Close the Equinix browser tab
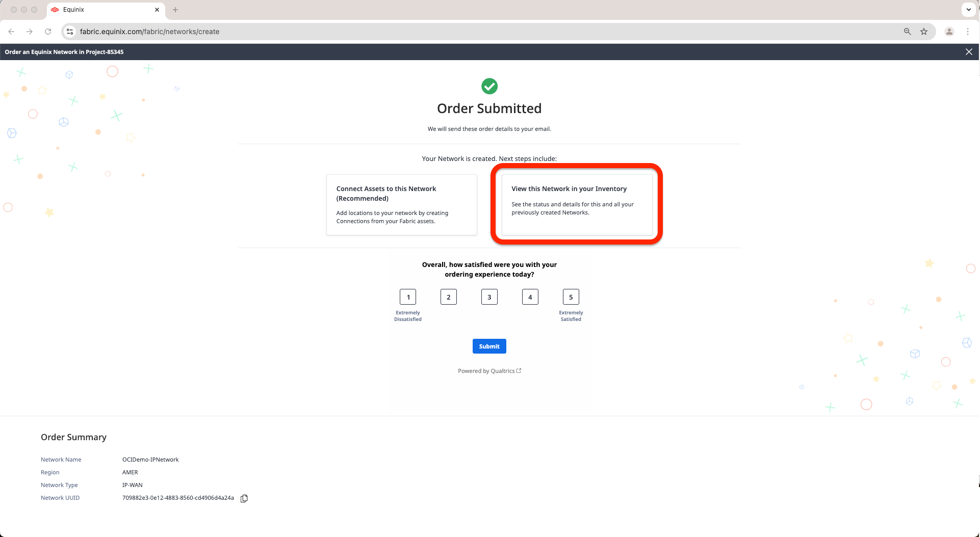This screenshot has height=537, width=980. (157, 10)
